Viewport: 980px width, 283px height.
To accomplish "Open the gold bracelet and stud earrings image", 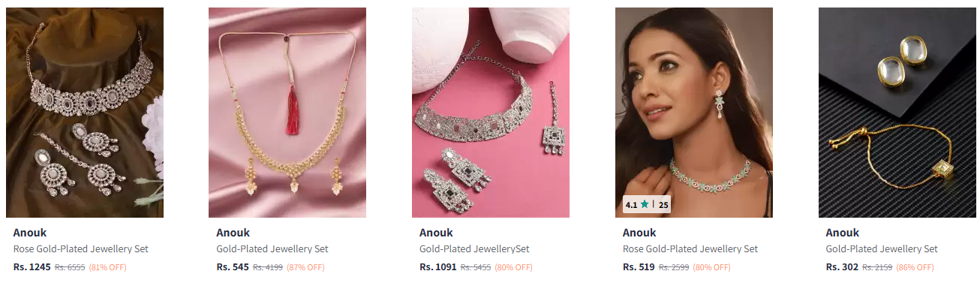I will 897,113.
